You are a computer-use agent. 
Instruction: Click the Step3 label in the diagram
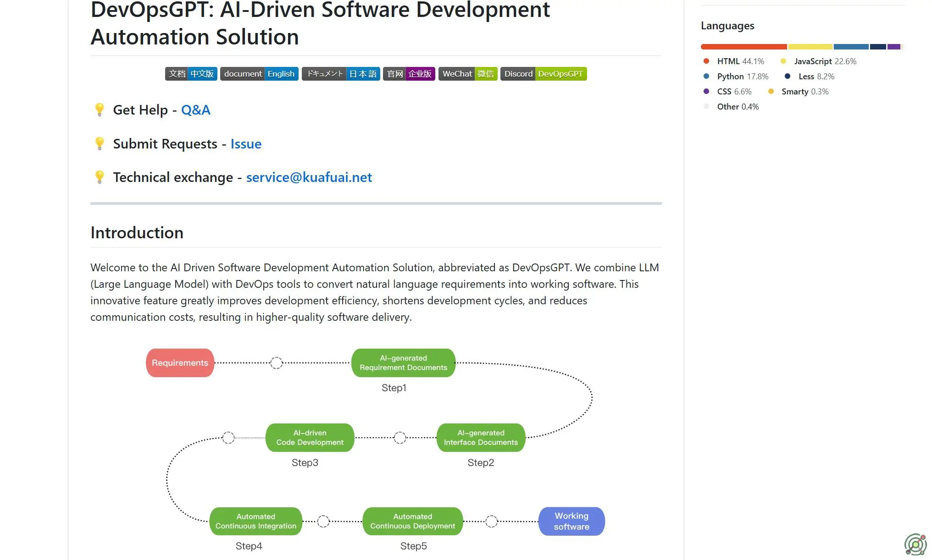coord(305,463)
